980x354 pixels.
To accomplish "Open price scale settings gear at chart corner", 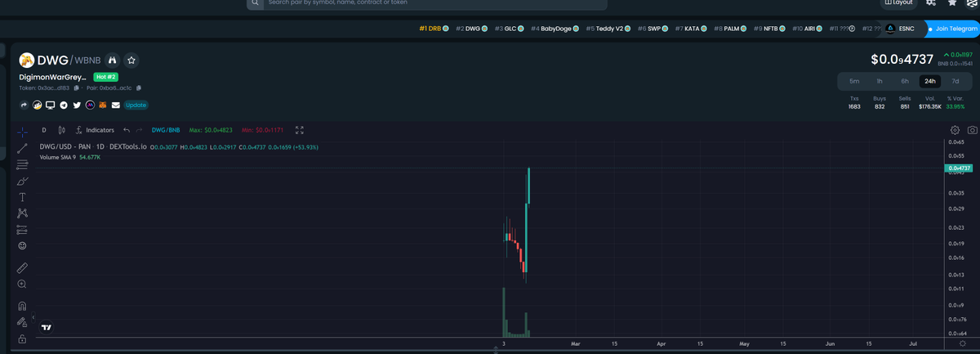I will tap(961, 345).
